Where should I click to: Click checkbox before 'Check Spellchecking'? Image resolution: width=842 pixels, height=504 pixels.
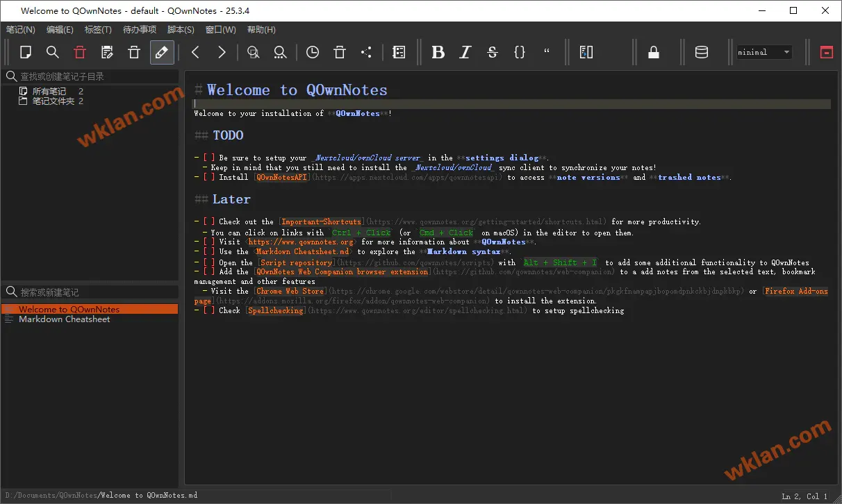click(x=209, y=311)
